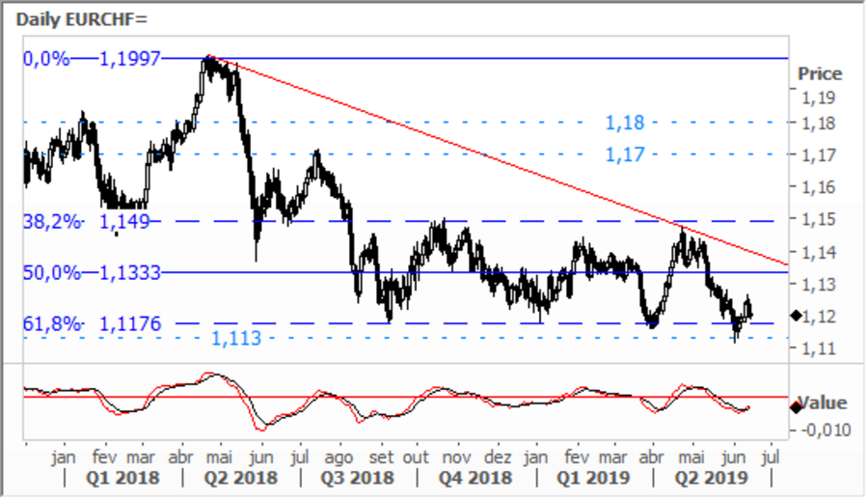Click the dark '1,17' Price axis tick
This screenshot has height=500, width=868.
(819, 155)
